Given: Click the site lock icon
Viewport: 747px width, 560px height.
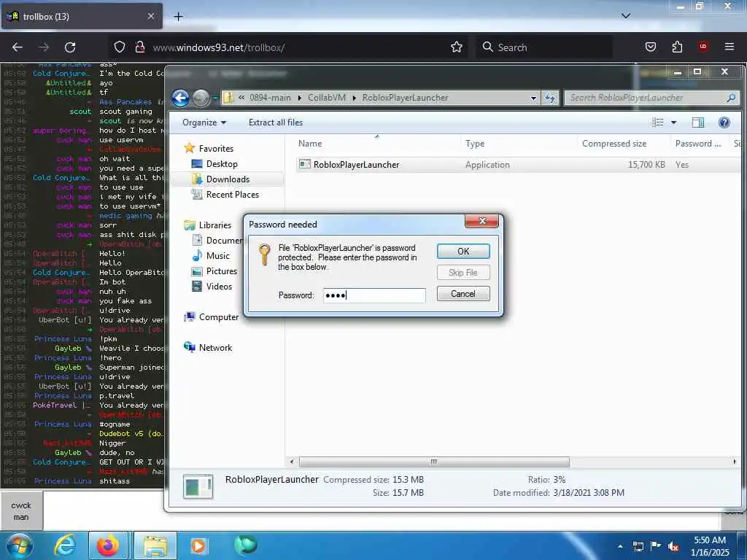Looking at the screenshot, I should pos(140,47).
